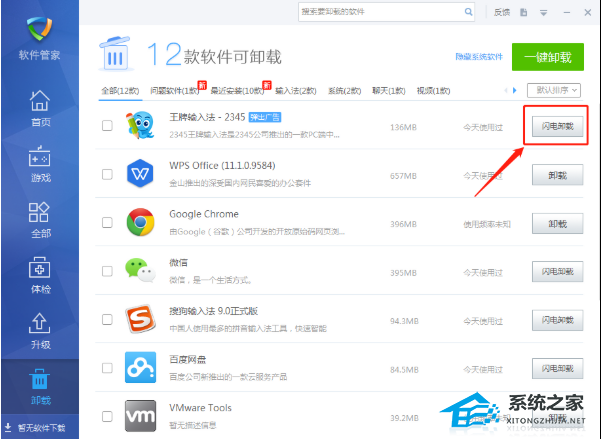This screenshot has width=601, height=439.
Task: Click 闪电卸载 for 微信
Action: 557,271
